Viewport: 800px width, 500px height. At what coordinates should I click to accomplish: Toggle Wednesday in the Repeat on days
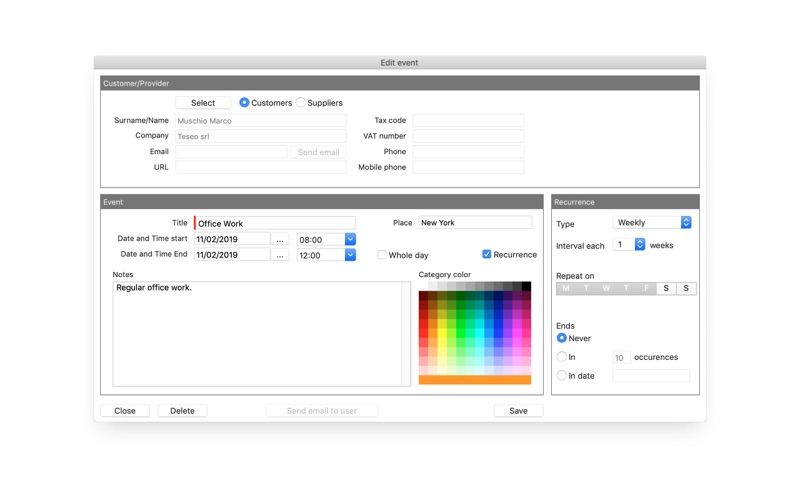pyautogui.click(x=606, y=288)
